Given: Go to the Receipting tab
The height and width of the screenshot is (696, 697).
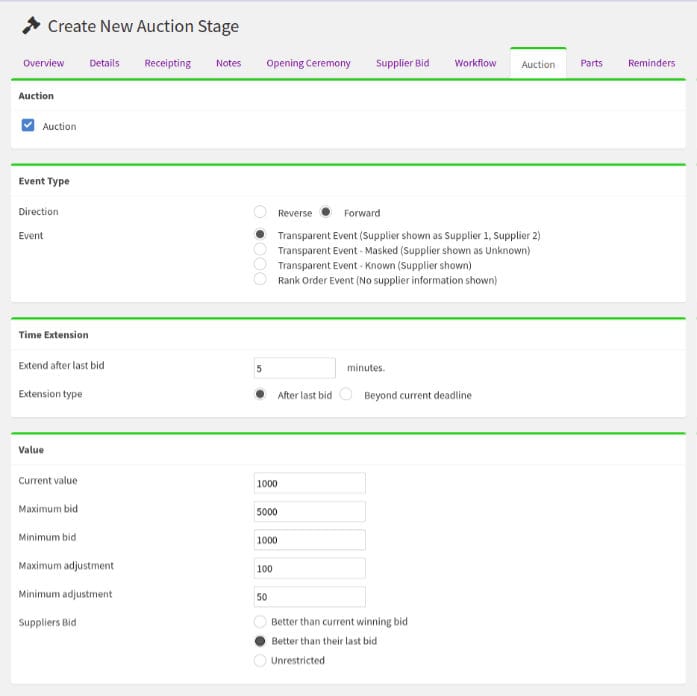Looking at the screenshot, I should (167, 63).
